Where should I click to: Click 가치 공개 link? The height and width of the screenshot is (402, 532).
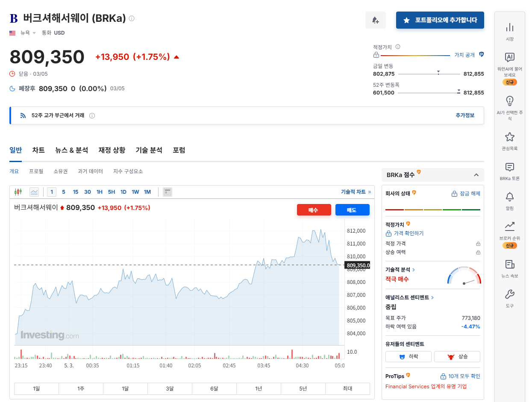(x=464, y=55)
